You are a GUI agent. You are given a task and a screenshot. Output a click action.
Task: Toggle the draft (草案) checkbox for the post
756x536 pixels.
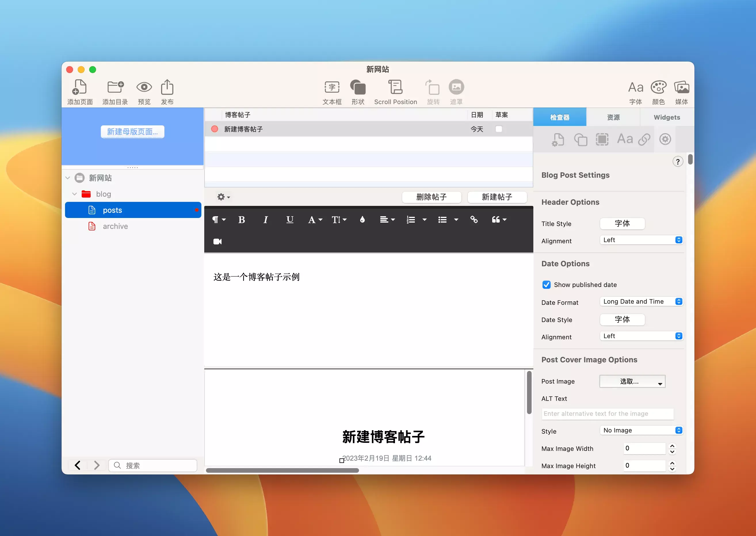(x=499, y=129)
